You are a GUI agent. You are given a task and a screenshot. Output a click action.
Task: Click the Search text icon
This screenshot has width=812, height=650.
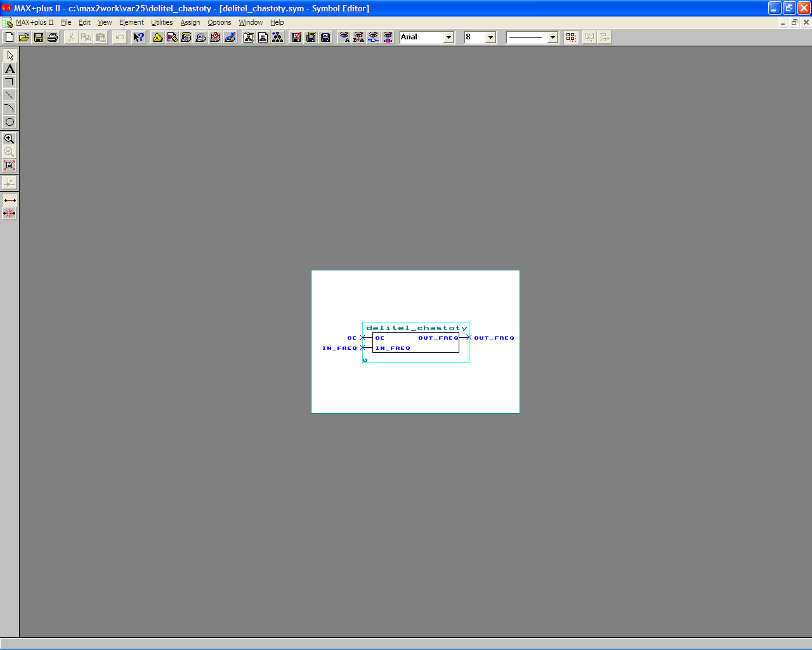tap(344, 37)
